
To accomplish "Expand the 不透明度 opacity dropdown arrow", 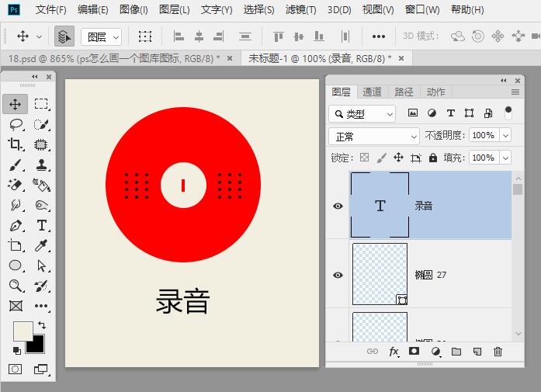I will point(506,135).
